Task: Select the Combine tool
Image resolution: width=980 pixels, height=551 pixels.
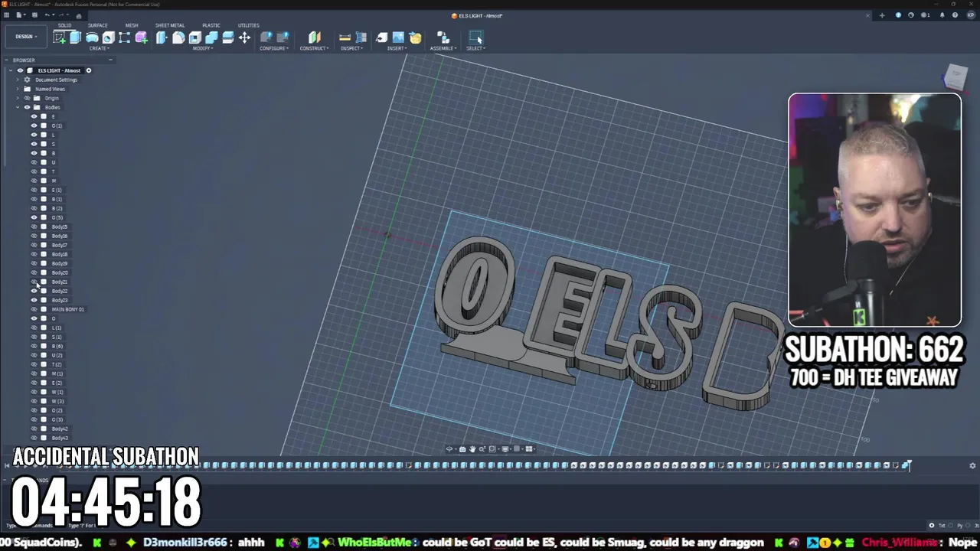Action: tap(211, 37)
